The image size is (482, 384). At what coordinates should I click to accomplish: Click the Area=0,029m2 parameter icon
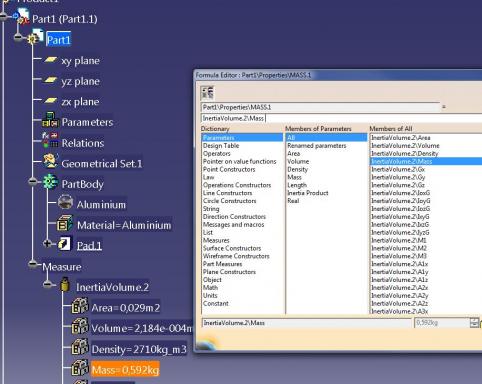point(80,306)
